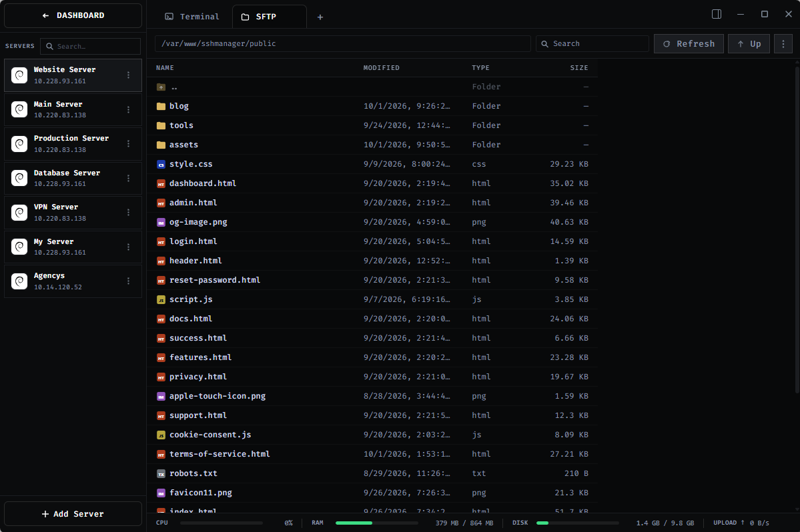The height and width of the screenshot is (532, 800).
Task: Click the parent directory folder icon
Action: [x=161, y=87]
